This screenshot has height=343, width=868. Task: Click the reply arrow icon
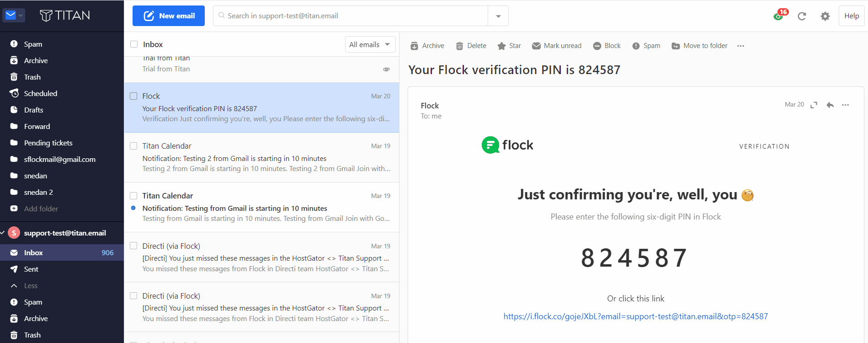click(830, 105)
